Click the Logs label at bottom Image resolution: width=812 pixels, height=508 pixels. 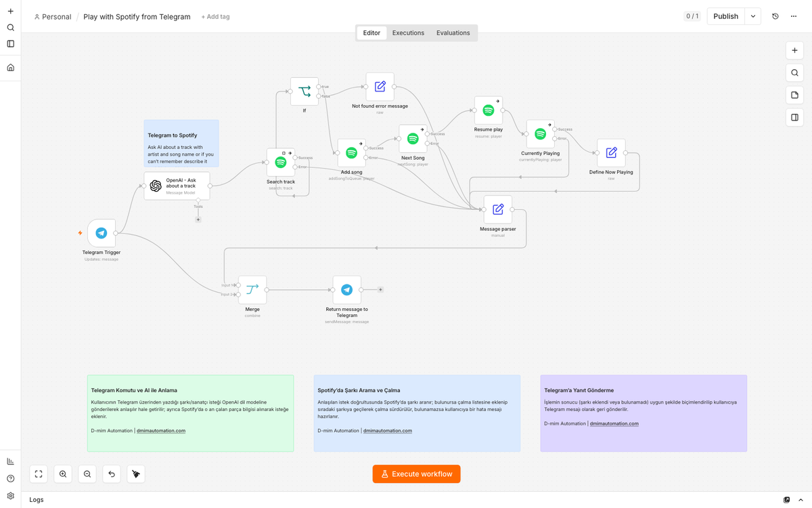37,500
